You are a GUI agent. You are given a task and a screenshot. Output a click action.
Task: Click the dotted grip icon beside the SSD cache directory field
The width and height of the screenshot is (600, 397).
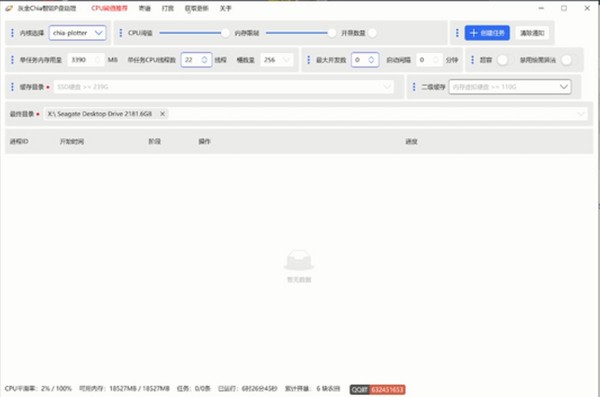(x=12, y=87)
